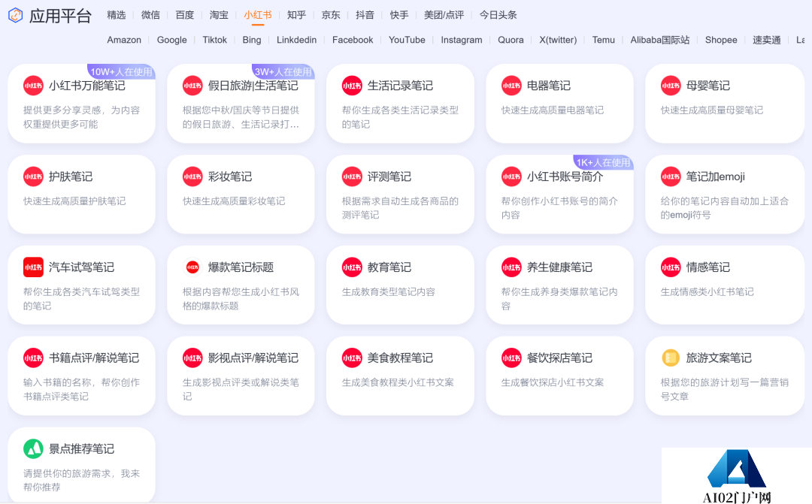Open the 淘宝 category tab
Image resolution: width=812 pixels, height=504 pixels.
(x=219, y=15)
